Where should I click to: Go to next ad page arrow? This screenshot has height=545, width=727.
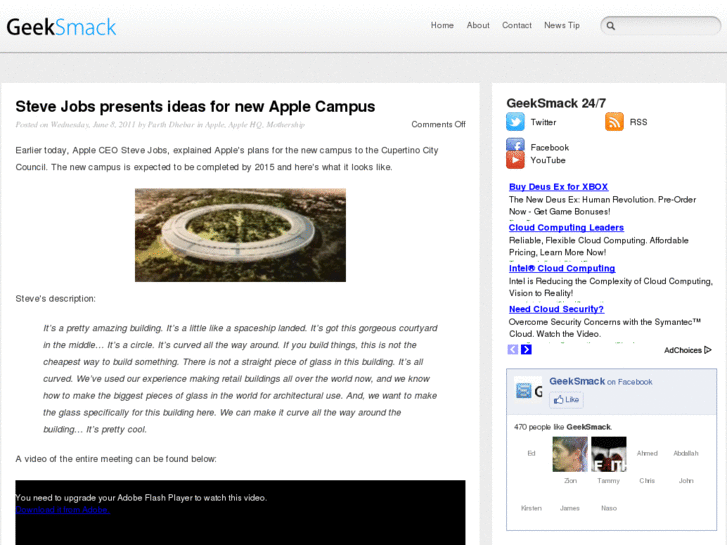[526, 349]
